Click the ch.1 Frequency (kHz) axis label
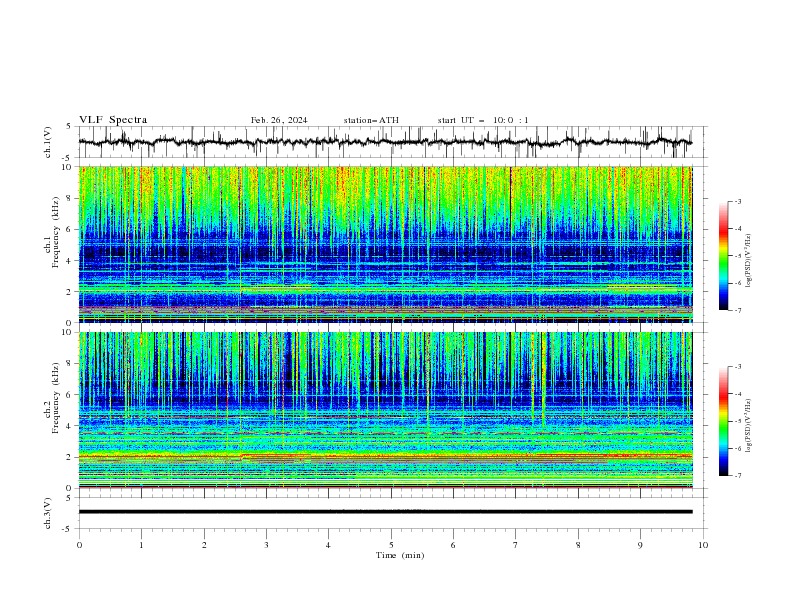Image resolution: width=792 pixels, height=612 pixels. point(56,232)
